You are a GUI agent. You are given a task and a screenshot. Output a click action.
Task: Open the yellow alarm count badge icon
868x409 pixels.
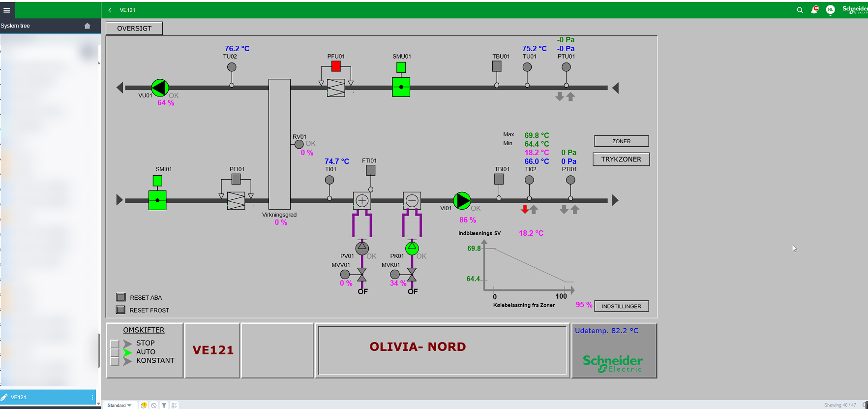(x=144, y=406)
